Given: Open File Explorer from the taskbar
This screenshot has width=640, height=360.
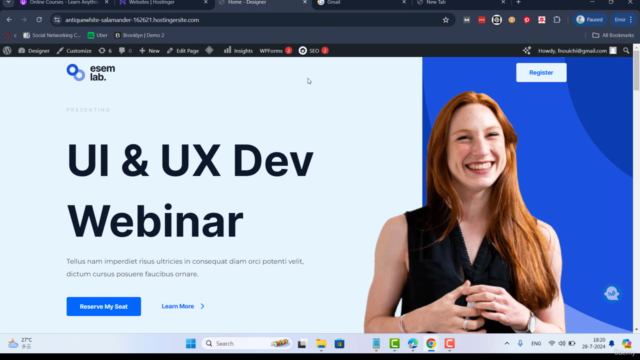Looking at the screenshot, I should (321, 344).
